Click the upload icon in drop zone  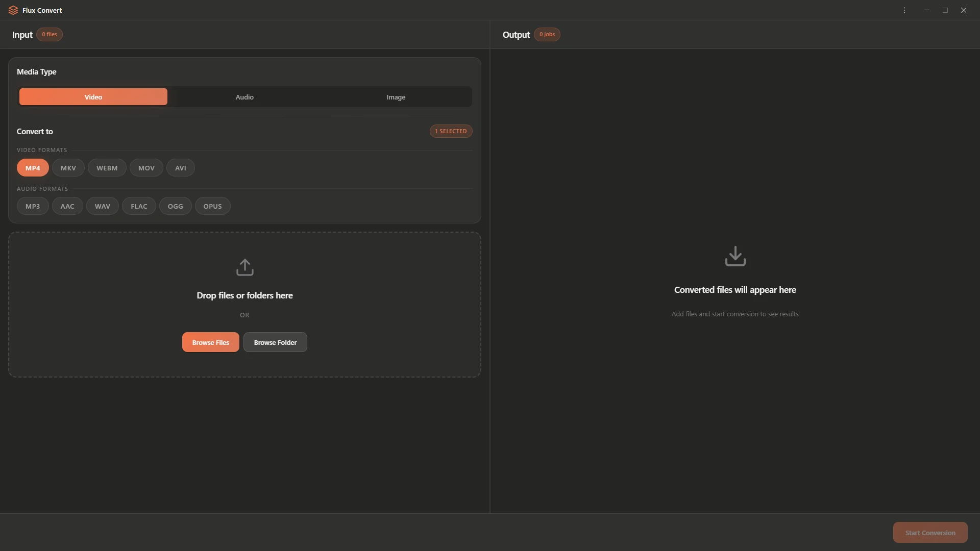pyautogui.click(x=244, y=267)
